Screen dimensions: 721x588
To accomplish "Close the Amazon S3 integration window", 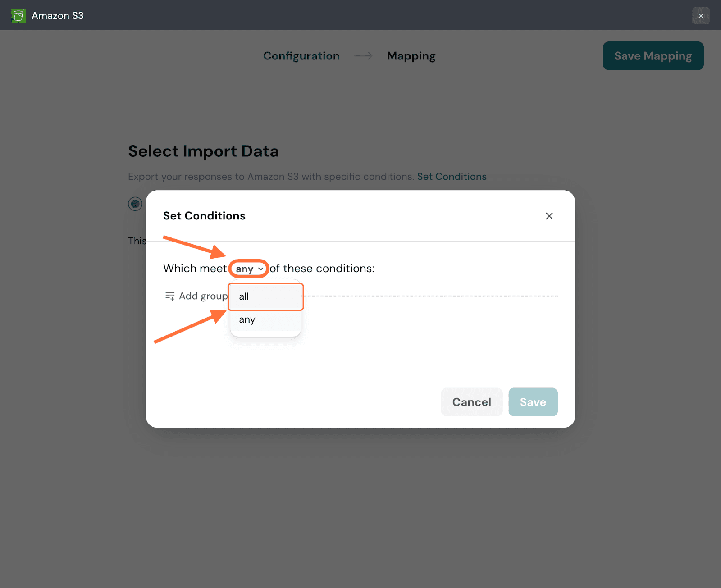I will click(701, 16).
